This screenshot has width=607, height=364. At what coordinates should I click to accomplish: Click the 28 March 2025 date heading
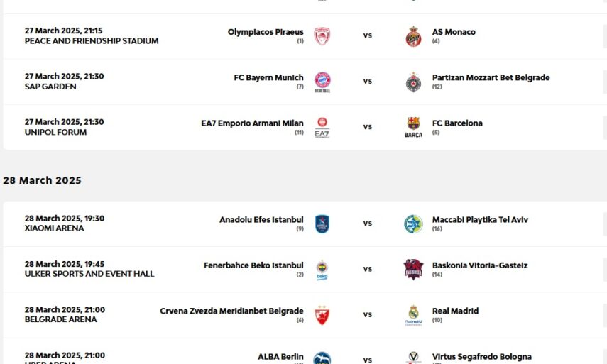point(42,181)
